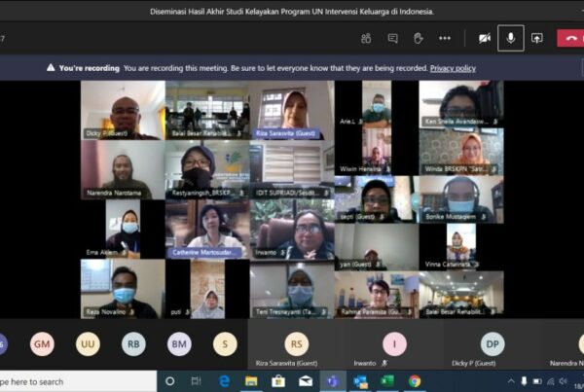Turn camera on using crossed camera icon
This screenshot has height=392, width=584.
coord(485,38)
